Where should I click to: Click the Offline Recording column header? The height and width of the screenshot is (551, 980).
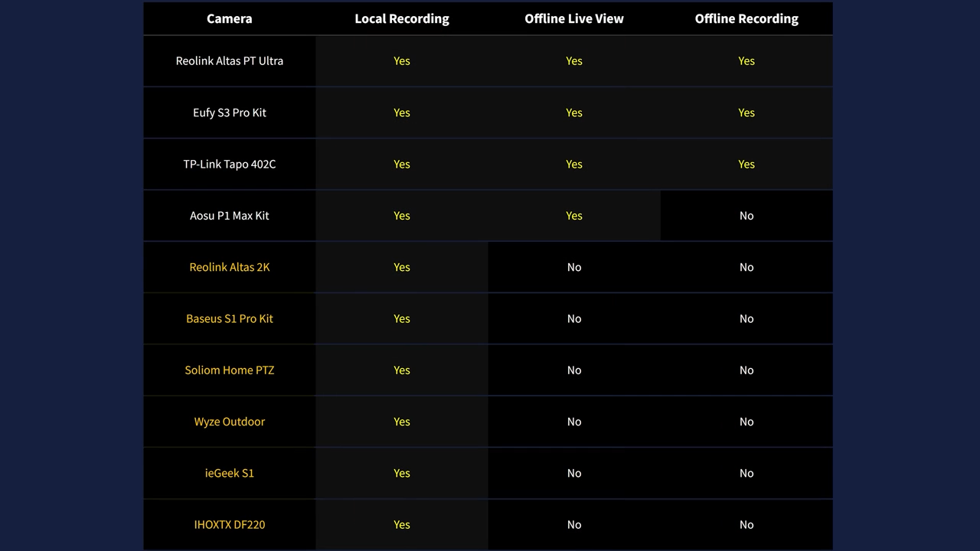746,18
